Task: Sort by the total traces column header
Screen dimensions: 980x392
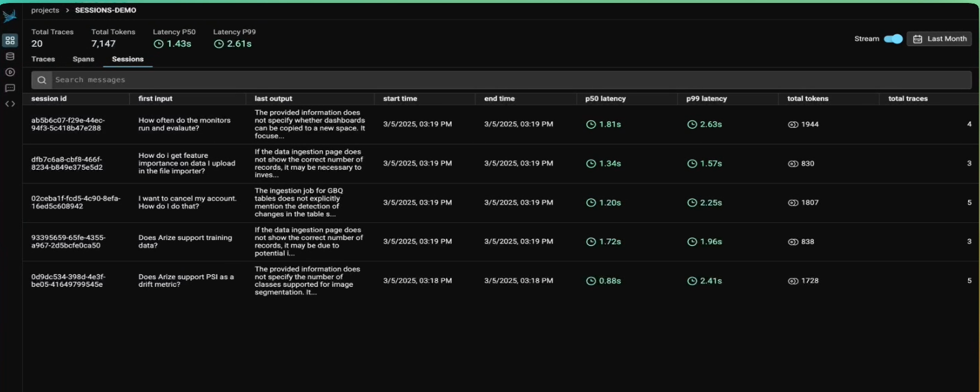Action: pyautogui.click(x=908, y=99)
